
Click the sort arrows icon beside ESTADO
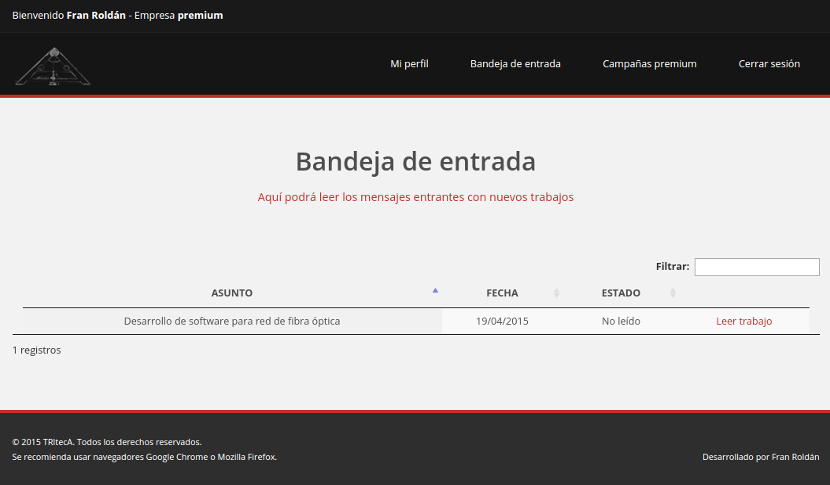(x=673, y=293)
